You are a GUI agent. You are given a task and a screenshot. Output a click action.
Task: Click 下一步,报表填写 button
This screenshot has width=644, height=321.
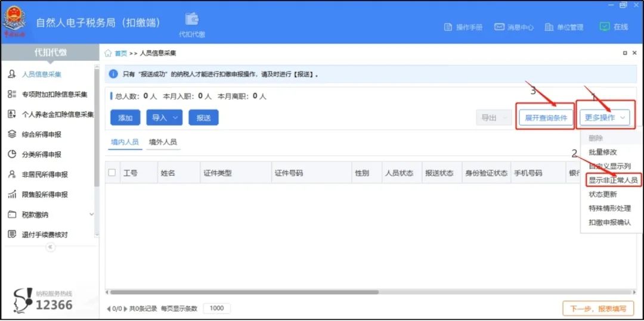click(597, 308)
